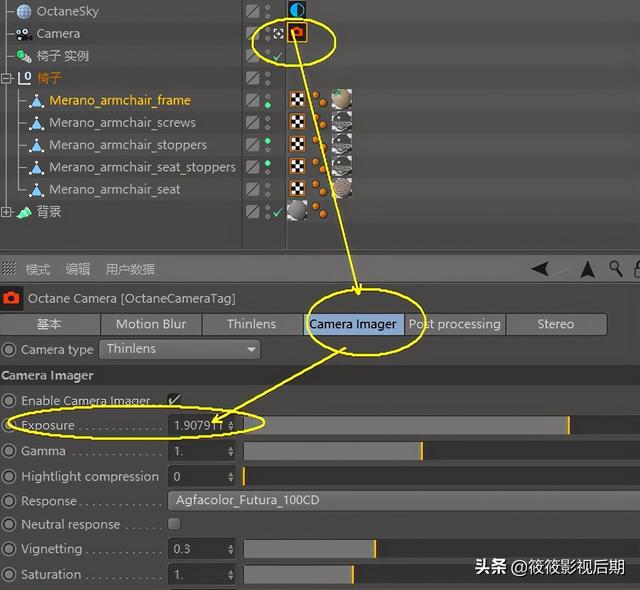
Task: Switch to the Post processing tab
Action: tap(455, 324)
